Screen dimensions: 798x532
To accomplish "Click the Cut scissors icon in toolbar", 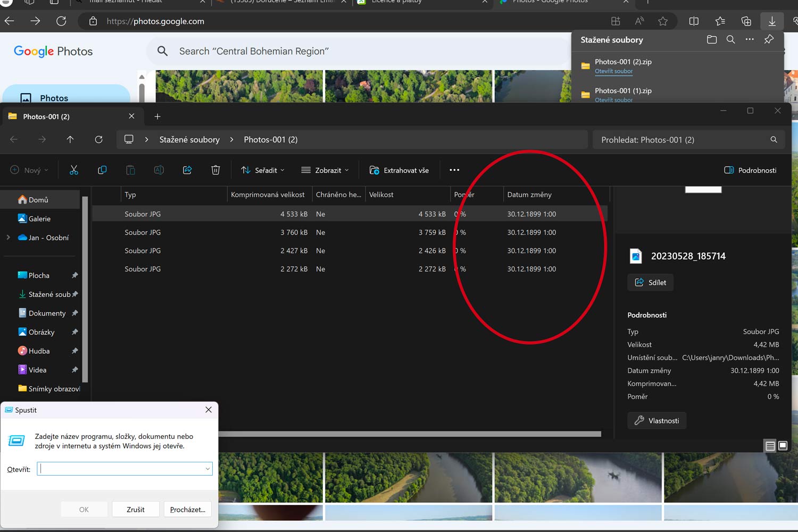I will [74, 170].
